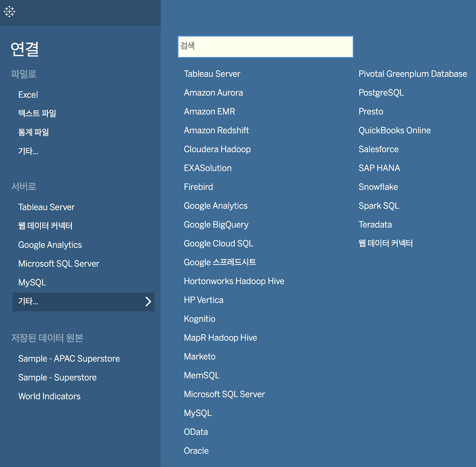
Task: Connect to Salesforce
Action: tap(379, 149)
